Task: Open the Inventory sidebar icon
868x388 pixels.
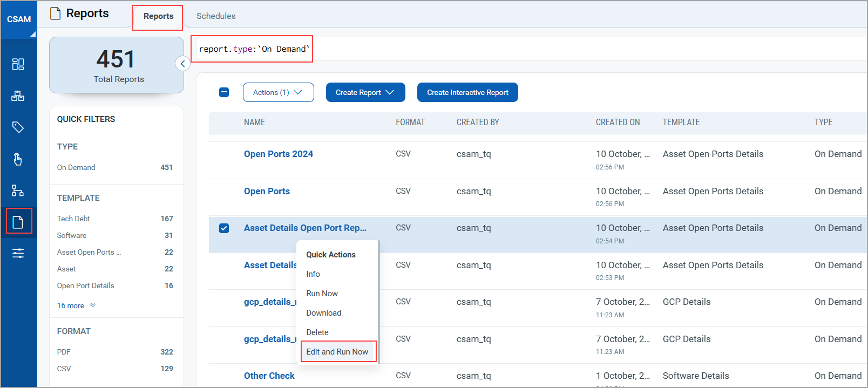Action: click(x=18, y=96)
